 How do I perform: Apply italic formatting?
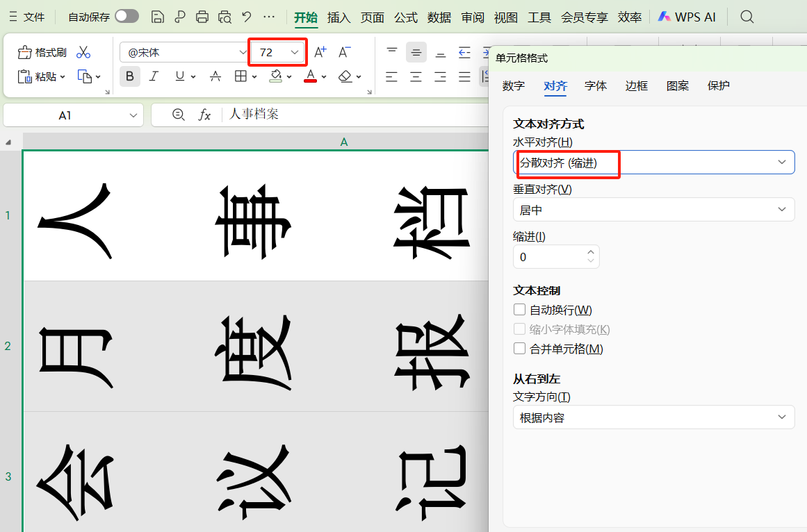(x=154, y=76)
